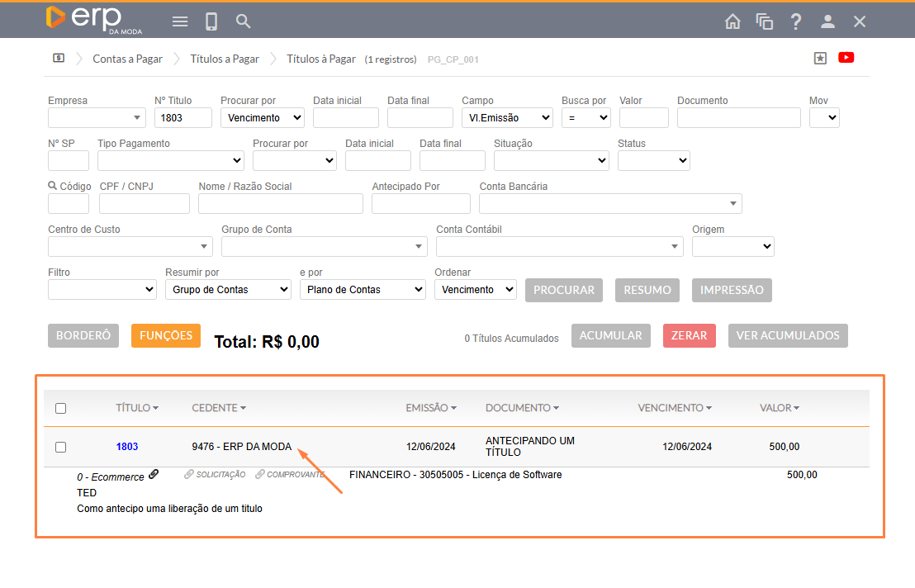
Task: Click the Nº Título input field
Action: tap(183, 118)
